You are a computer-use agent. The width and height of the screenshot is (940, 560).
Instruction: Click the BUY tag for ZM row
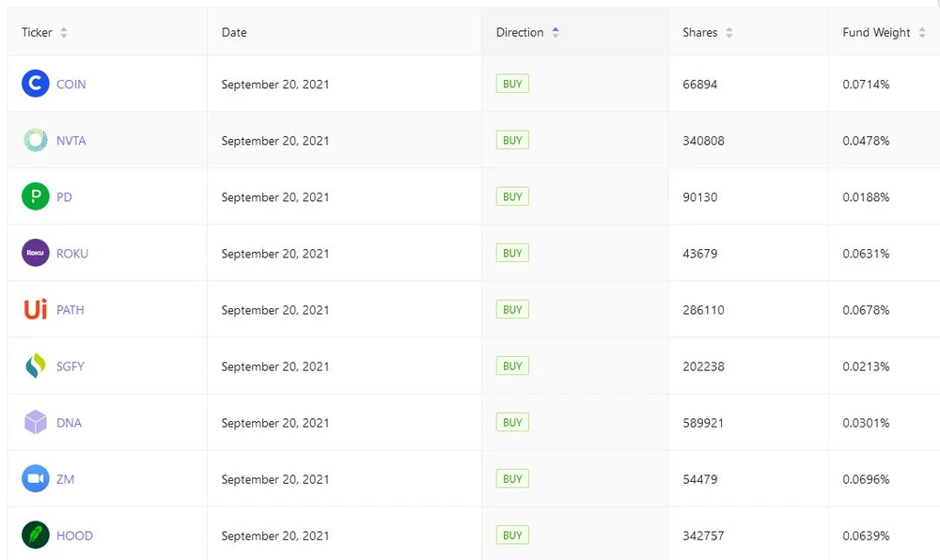click(x=512, y=479)
